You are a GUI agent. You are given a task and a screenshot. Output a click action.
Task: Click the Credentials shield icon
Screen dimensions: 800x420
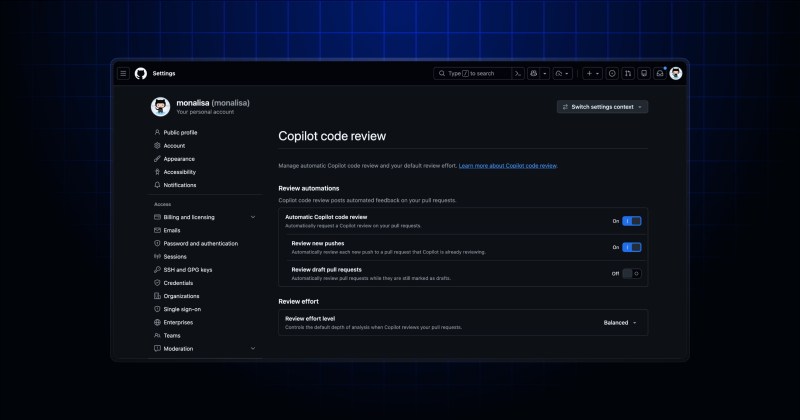157,283
